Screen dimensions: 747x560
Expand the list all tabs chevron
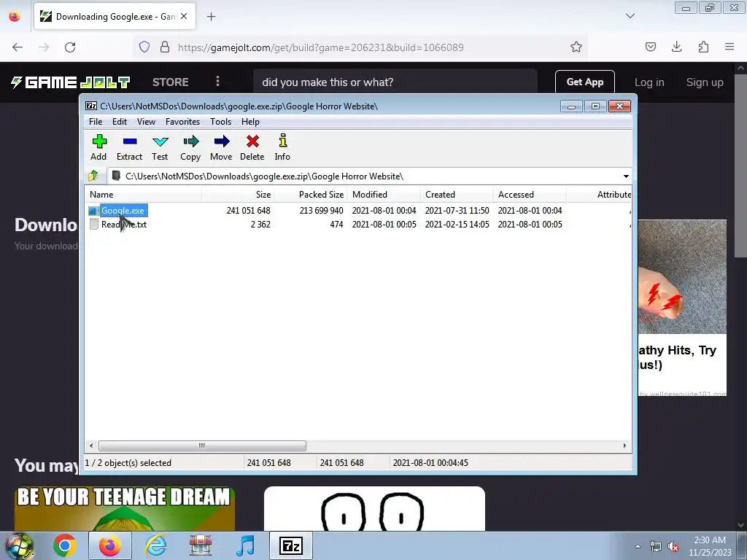click(x=630, y=16)
